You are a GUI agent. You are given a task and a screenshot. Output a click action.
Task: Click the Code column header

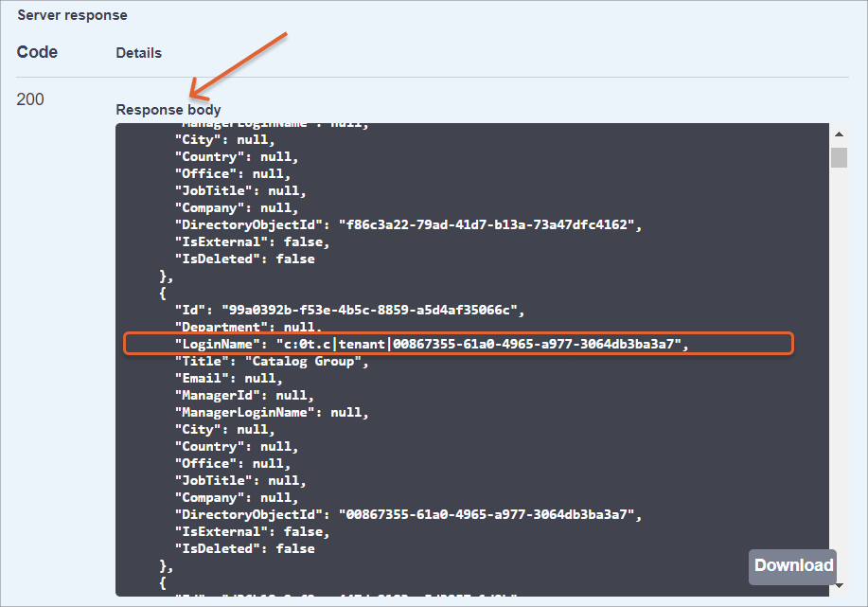(x=37, y=52)
